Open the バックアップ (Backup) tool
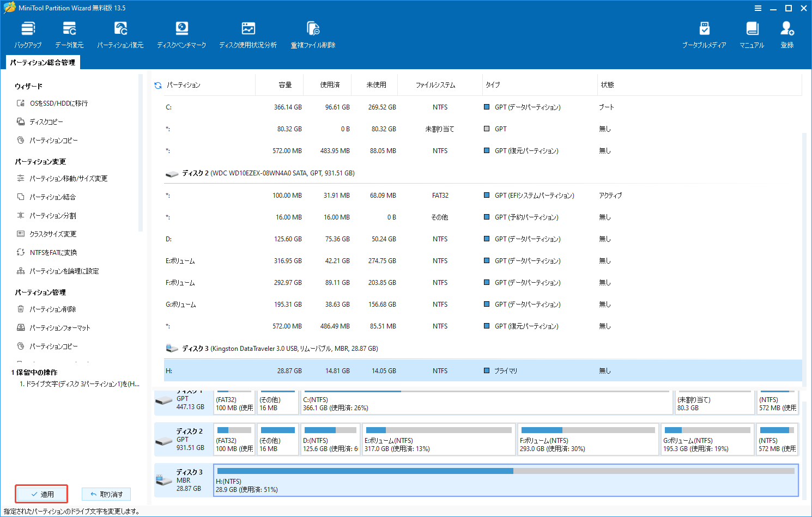Viewport: 812px width, 517px height. point(28,34)
